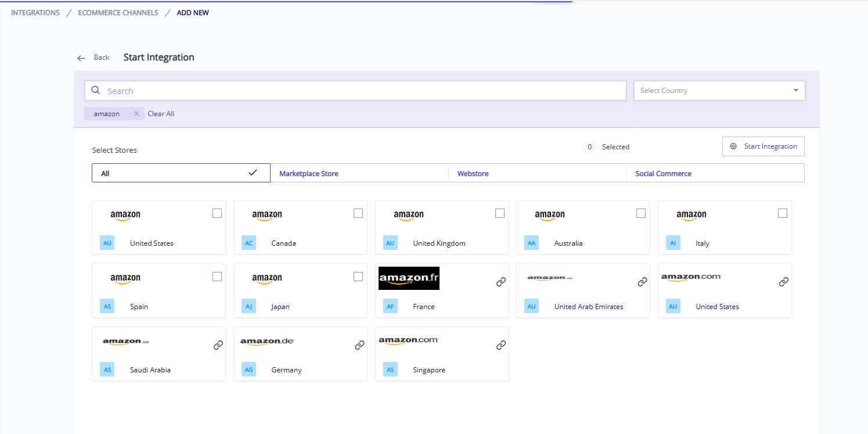This screenshot has height=434, width=868.
Task: Click the Australia store name
Action: click(568, 243)
